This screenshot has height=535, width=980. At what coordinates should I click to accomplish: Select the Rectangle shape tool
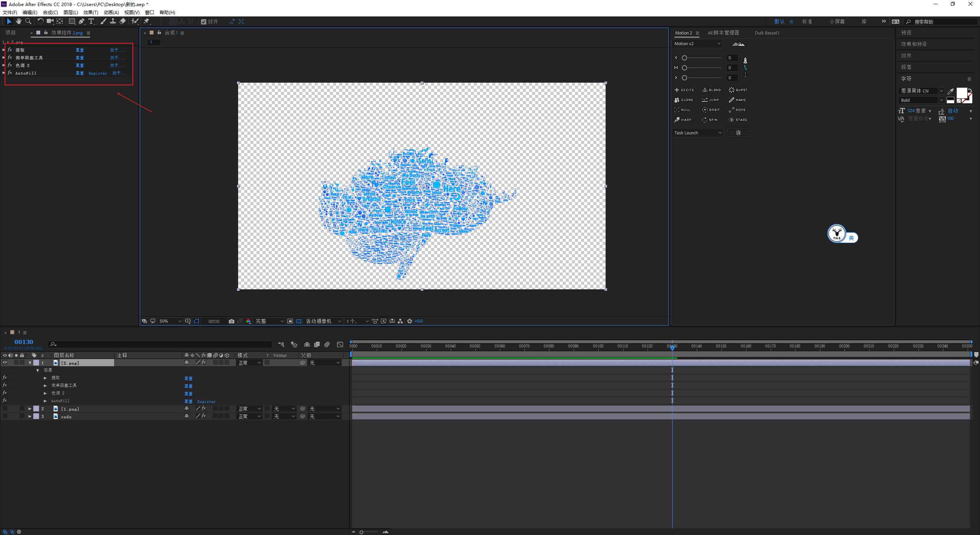click(x=72, y=21)
